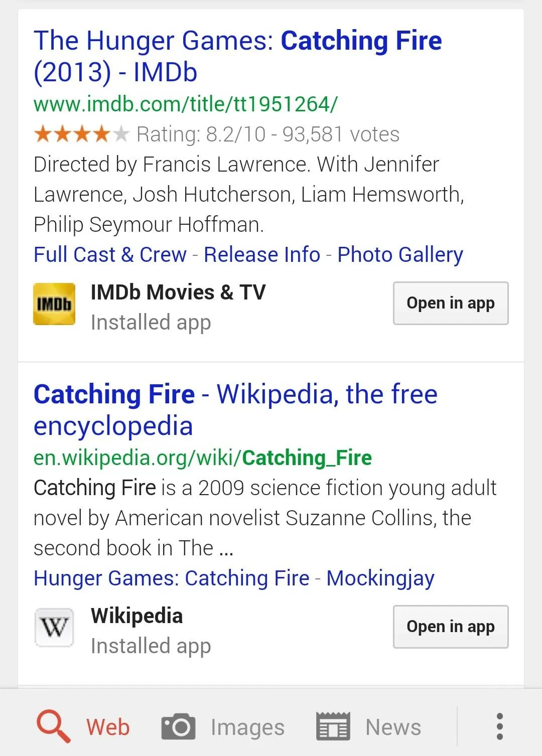Tap the IMDb Movies & TV app label
Viewport: 542px width, 756px height.
(x=178, y=292)
